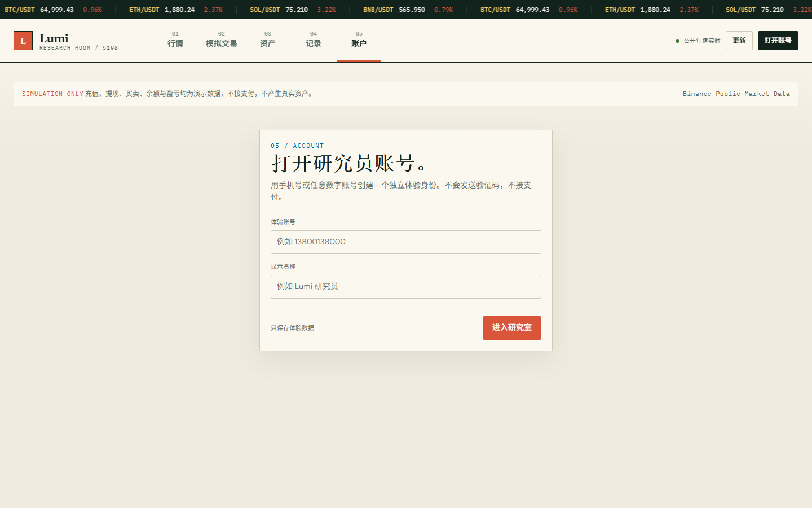Click the 更新 refresh button
The height and width of the screenshot is (508, 812).
pyautogui.click(x=739, y=41)
